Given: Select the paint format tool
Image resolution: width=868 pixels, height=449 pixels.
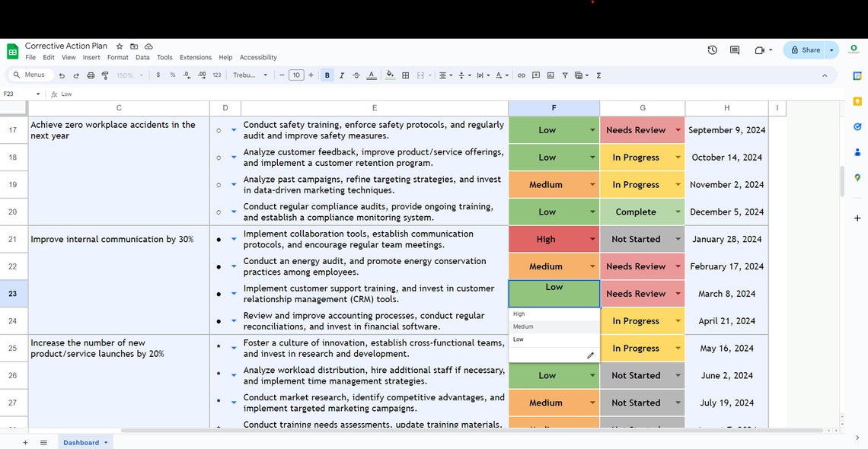Looking at the screenshot, I should pyautogui.click(x=105, y=75).
